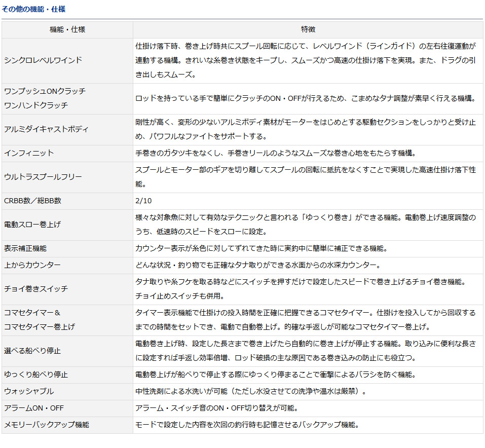
Task: Click the description starting 中性洗剤による水洗い
Action: point(251,391)
